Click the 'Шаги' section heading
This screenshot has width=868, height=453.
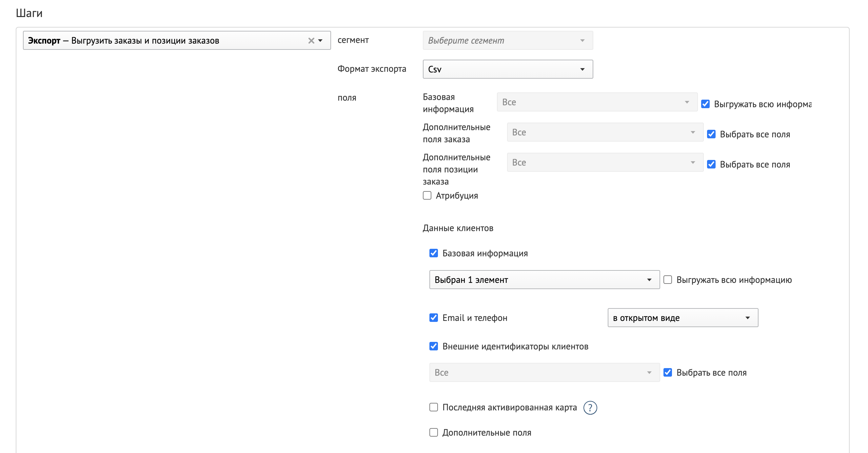pyautogui.click(x=29, y=13)
